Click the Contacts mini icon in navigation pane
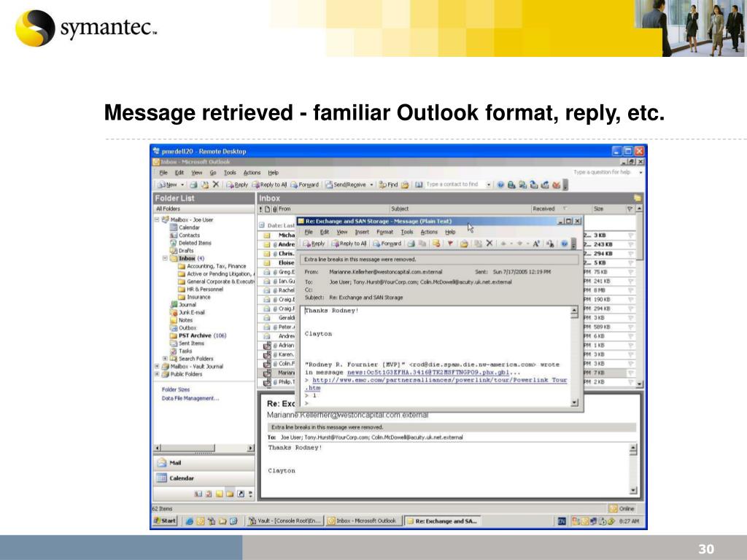Viewport: 747px width, 560px height. tap(198, 494)
